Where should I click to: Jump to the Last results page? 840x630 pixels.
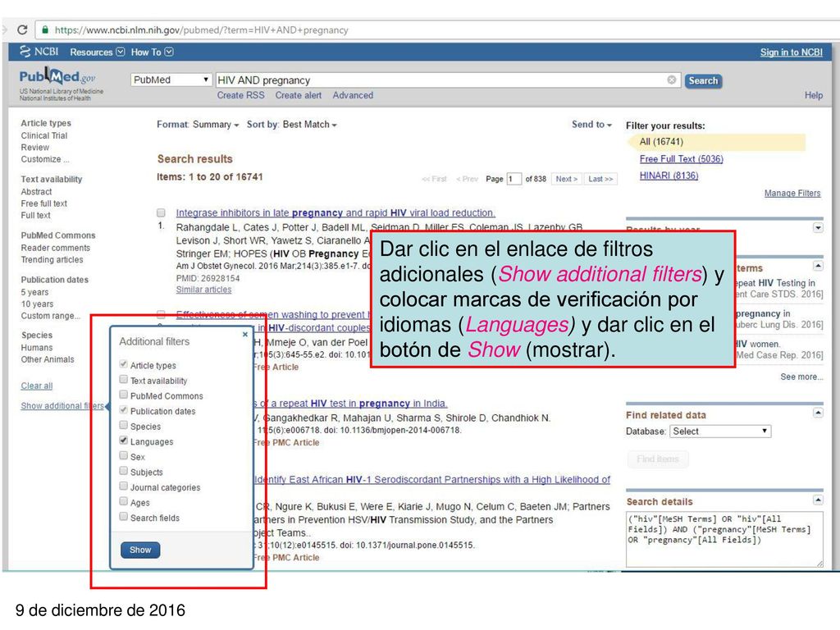pyautogui.click(x=600, y=179)
